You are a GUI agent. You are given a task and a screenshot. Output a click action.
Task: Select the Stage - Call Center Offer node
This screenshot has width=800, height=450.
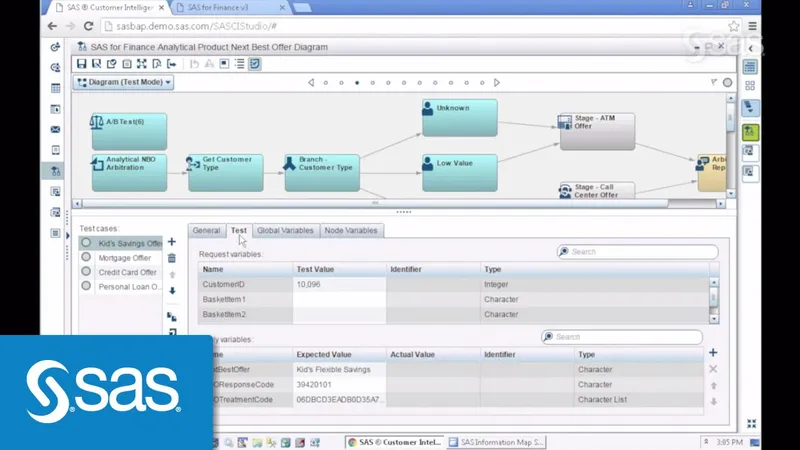[597, 190]
